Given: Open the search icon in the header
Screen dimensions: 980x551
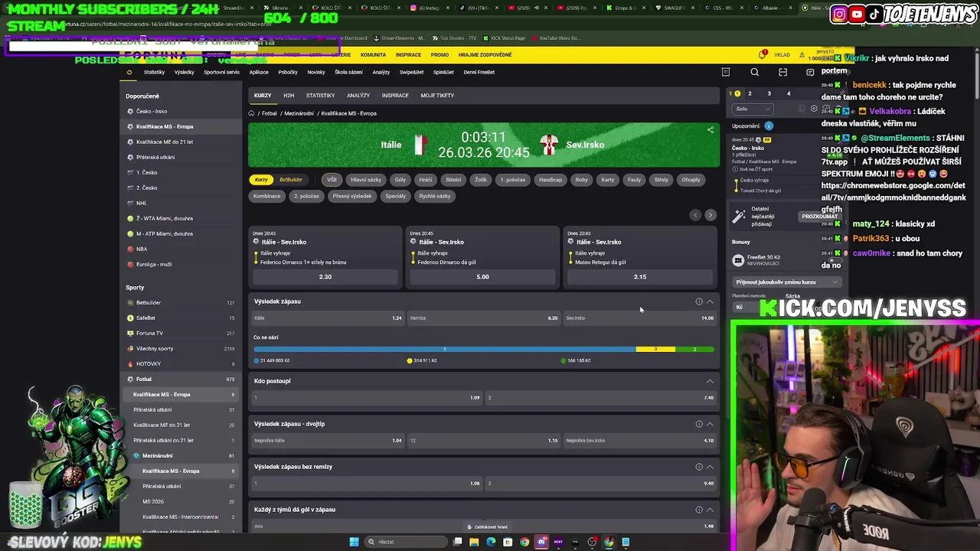Looking at the screenshot, I should 754,72.
